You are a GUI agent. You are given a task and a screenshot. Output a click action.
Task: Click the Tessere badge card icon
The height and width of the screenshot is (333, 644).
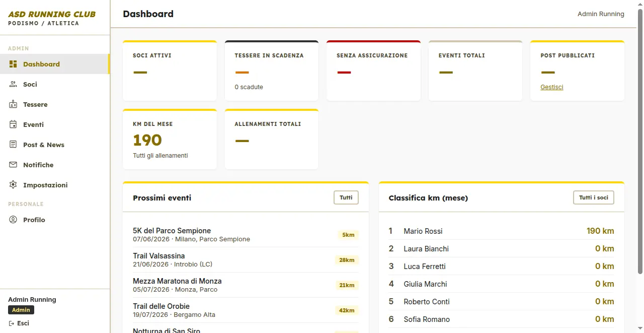pyautogui.click(x=13, y=104)
